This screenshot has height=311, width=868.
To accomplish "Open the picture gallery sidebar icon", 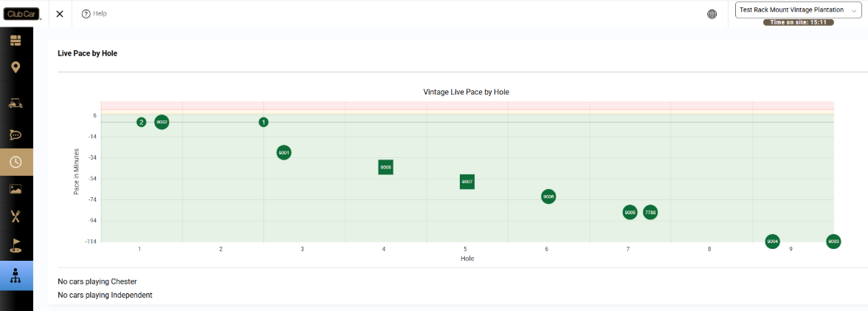I will tap(15, 190).
